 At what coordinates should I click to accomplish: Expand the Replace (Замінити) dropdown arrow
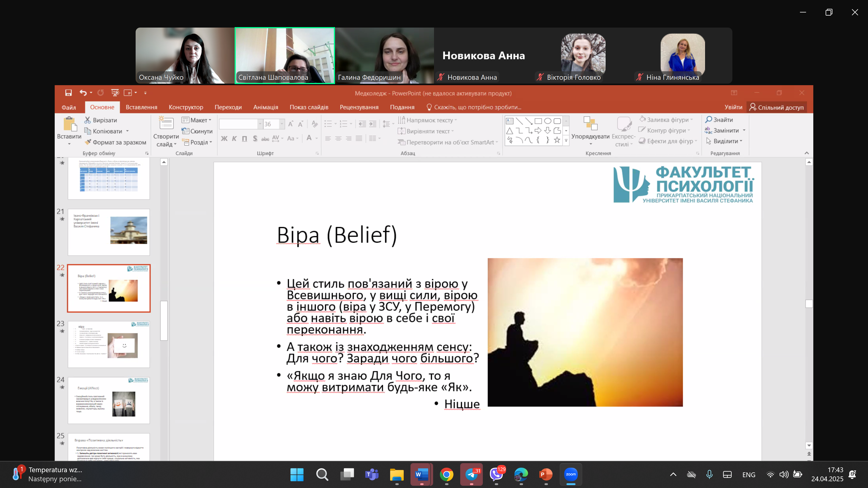744,130
